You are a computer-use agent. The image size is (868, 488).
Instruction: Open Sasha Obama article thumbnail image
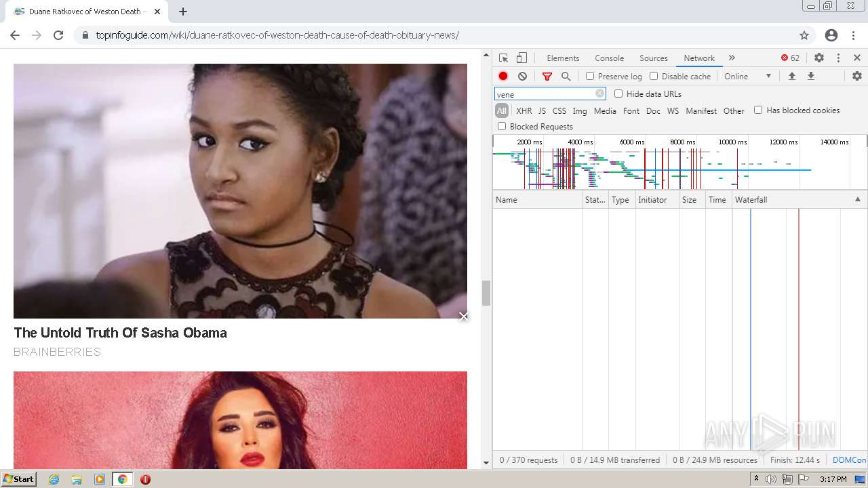tap(240, 191)
